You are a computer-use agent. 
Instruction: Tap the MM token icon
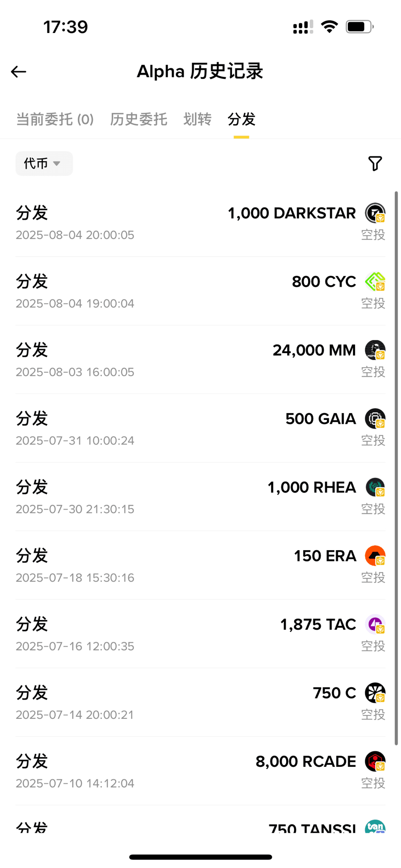375,350
